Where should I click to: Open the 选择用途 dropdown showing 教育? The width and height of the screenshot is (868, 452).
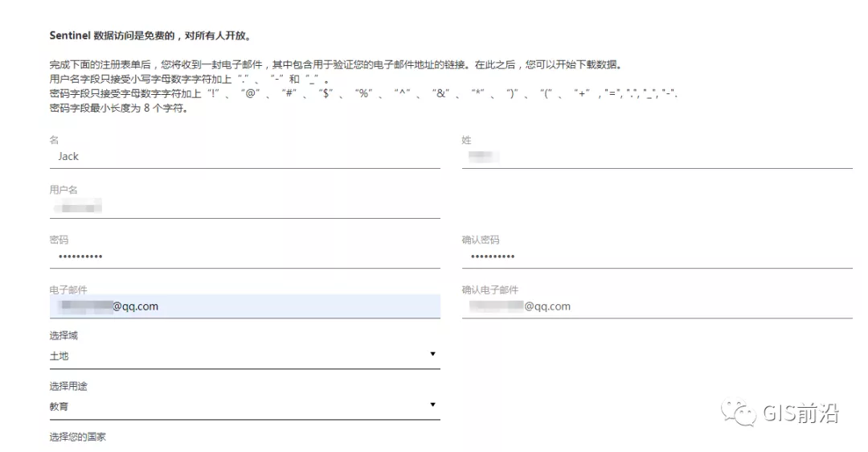(x=244, y=407)
